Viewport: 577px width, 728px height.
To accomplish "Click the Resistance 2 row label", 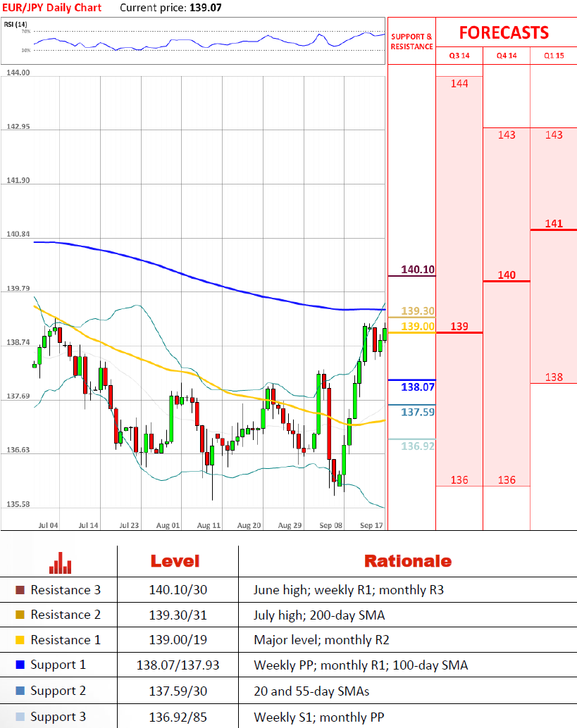I will [x=66, y=615].
